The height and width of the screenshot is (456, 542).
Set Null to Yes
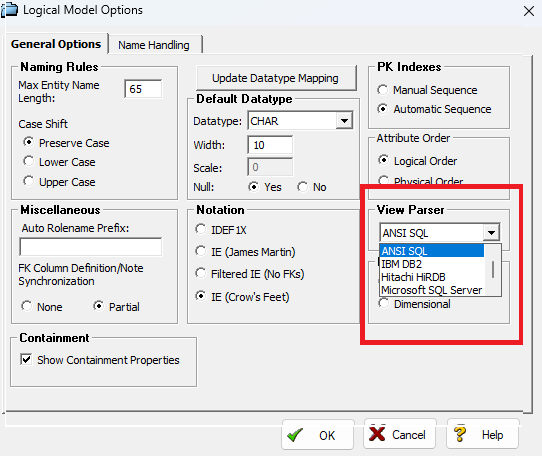pyautogui.click(x=254, y=187)
